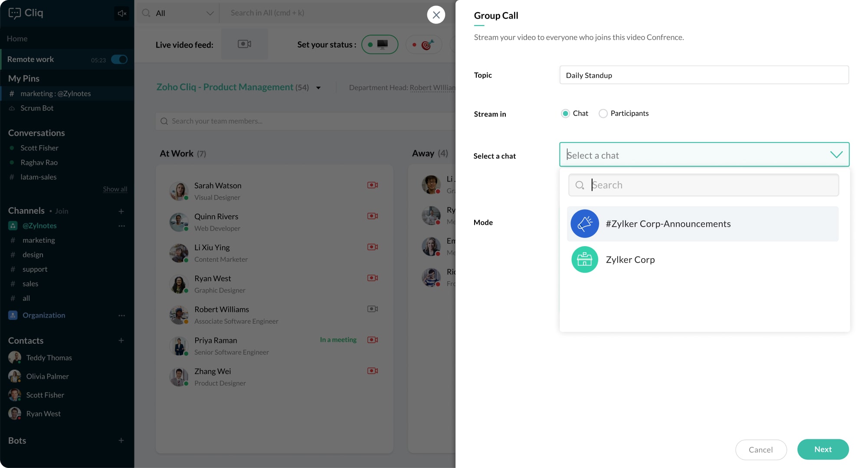
Task: Open the marketing channel in sidebar
Action: point(39,240)
